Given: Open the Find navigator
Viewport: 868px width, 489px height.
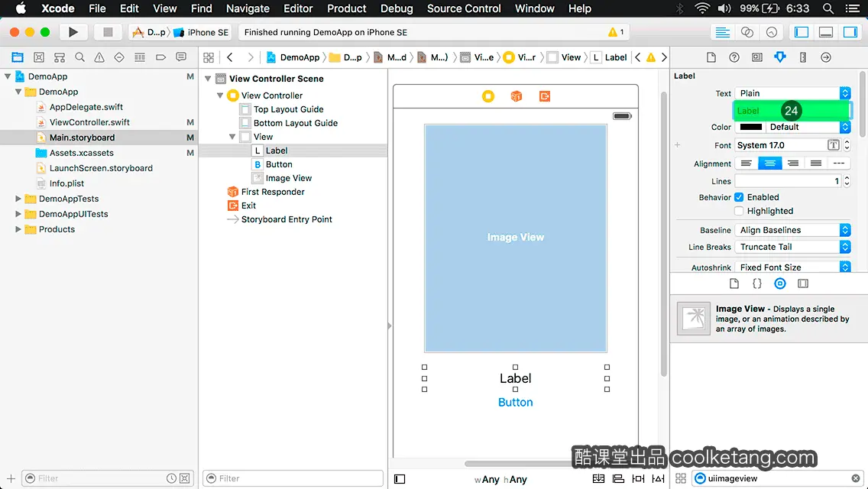Looking at the screenshot, I should pos(79,57).
